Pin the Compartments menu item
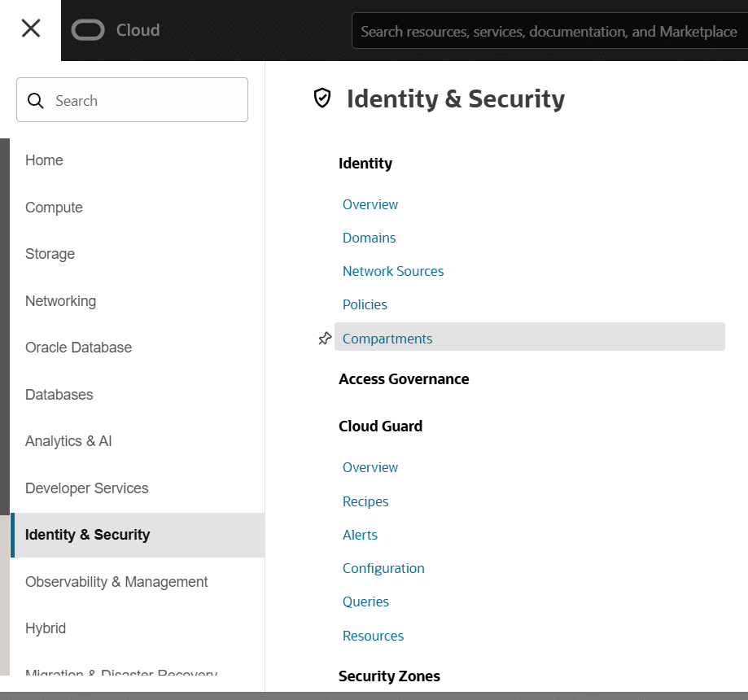 point(325,339)
